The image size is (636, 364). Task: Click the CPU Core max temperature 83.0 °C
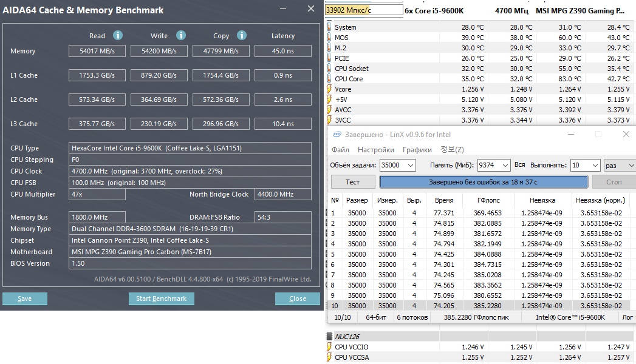tap(569, 79)
